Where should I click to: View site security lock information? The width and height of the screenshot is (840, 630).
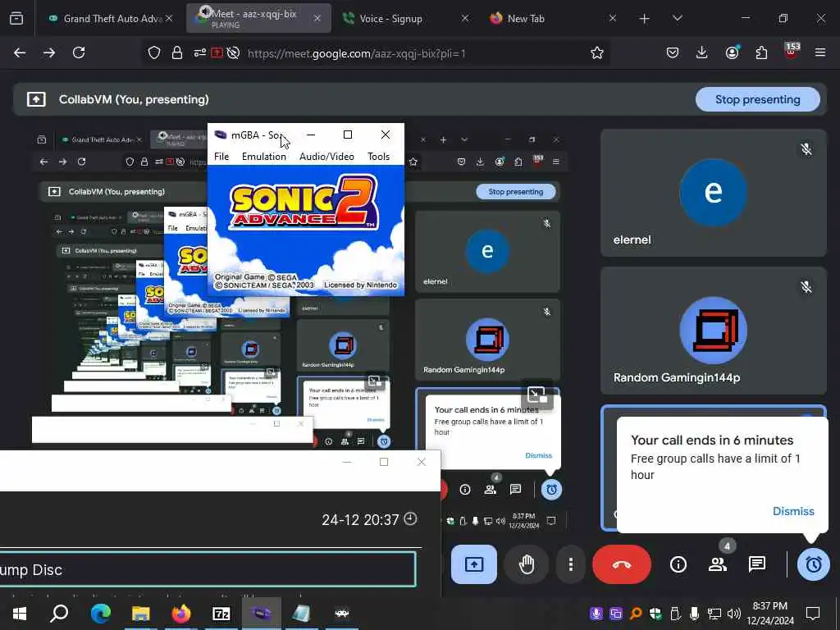(177, 53)
